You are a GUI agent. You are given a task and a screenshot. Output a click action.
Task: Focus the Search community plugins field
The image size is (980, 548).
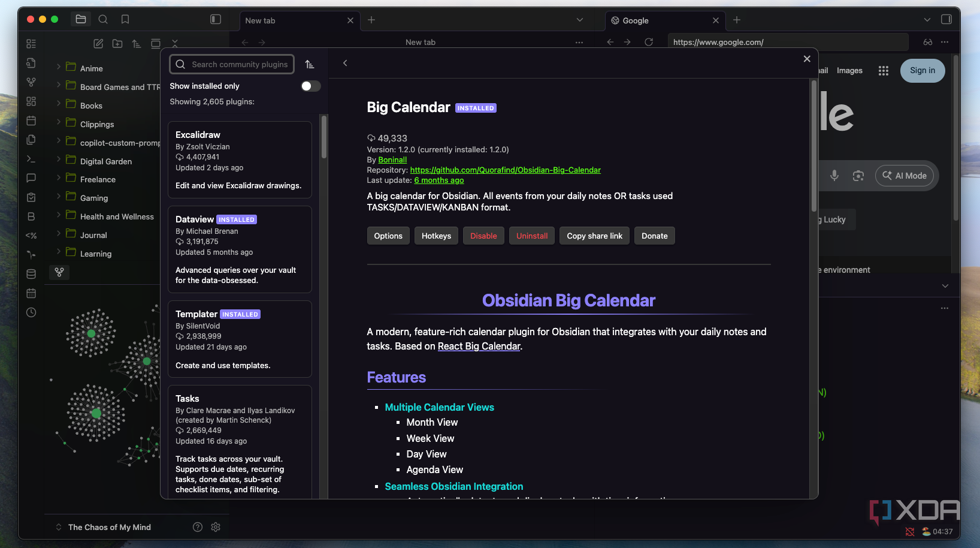[232, 64]
